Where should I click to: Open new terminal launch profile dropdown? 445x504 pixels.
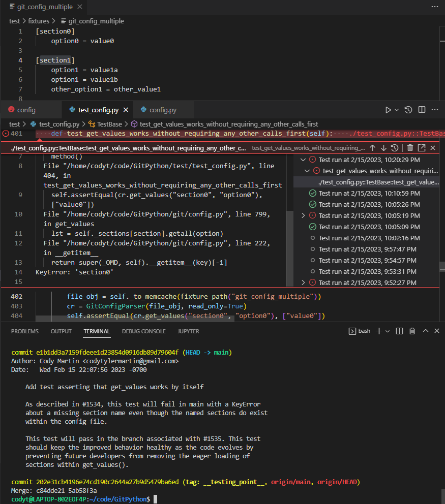(x=388, y=331)
